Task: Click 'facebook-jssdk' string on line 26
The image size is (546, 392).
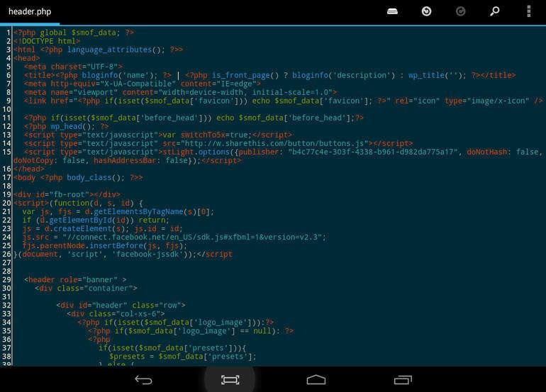Action: [147, 254]
